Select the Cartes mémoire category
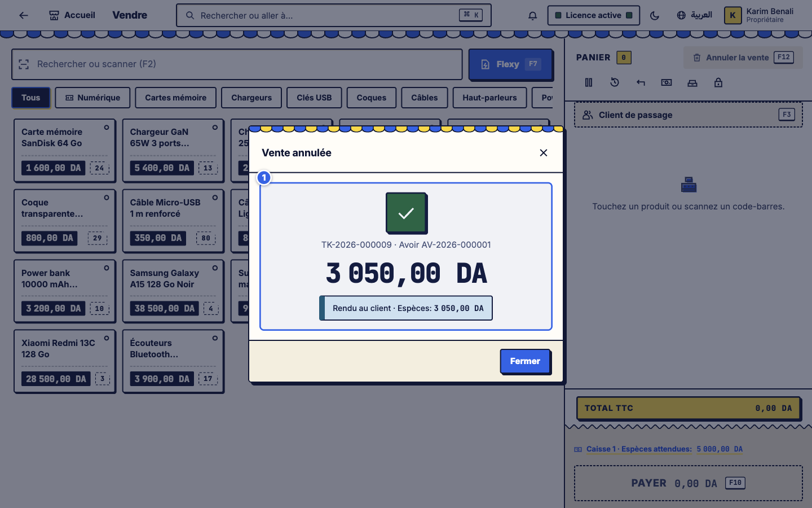 tap(176, 98)
